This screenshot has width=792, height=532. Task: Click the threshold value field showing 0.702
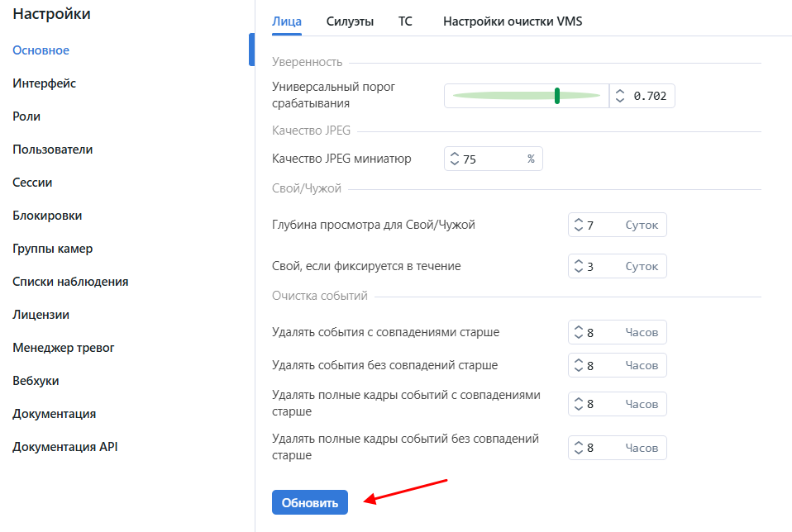[650, 96]
